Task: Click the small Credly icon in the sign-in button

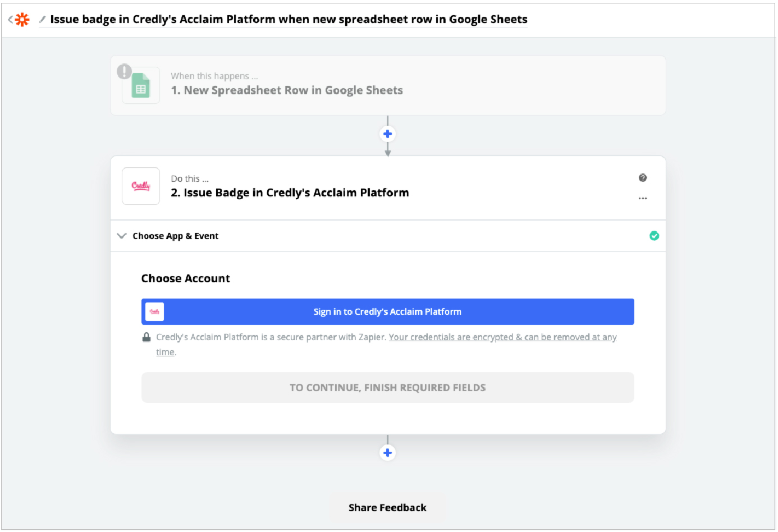Action: [154, 311]
